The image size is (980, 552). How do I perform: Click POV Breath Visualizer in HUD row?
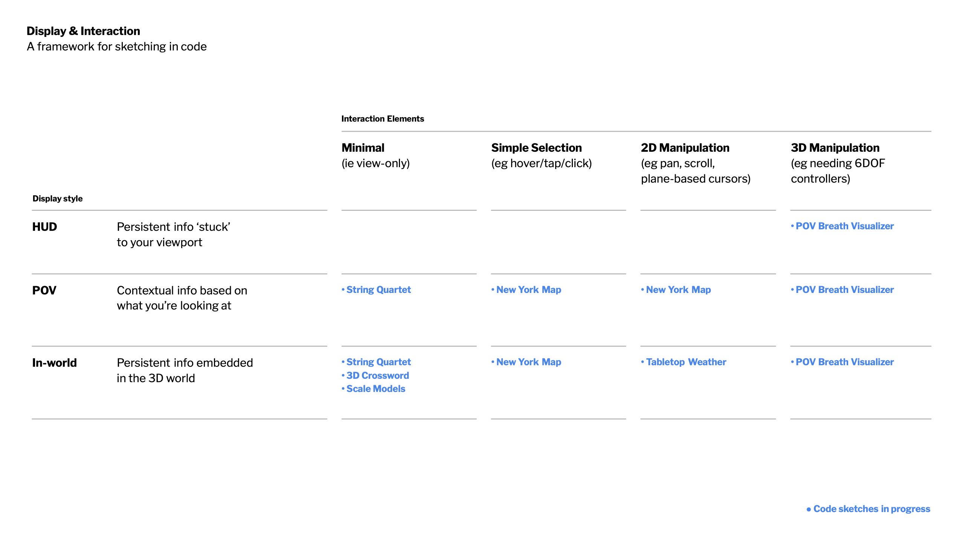[844, 226]
